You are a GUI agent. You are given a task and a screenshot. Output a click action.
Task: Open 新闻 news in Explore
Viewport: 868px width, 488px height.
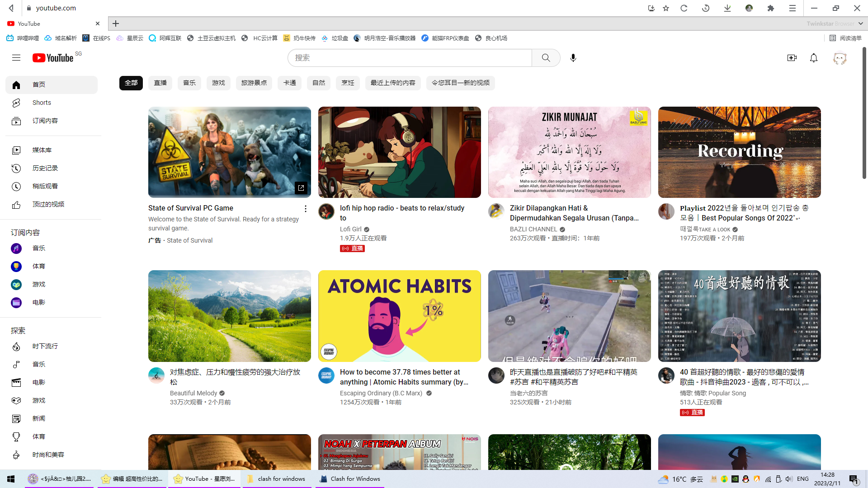(x=52, y=418)
